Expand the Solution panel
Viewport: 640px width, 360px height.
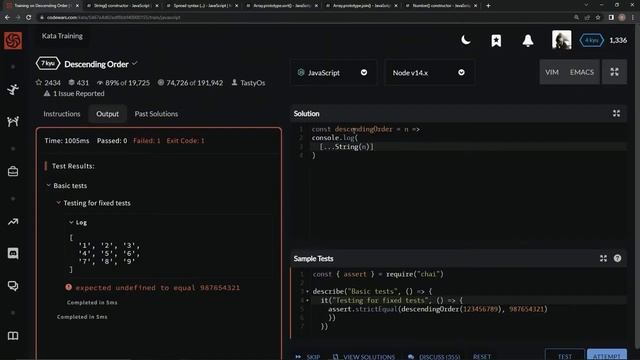[616, 113]
